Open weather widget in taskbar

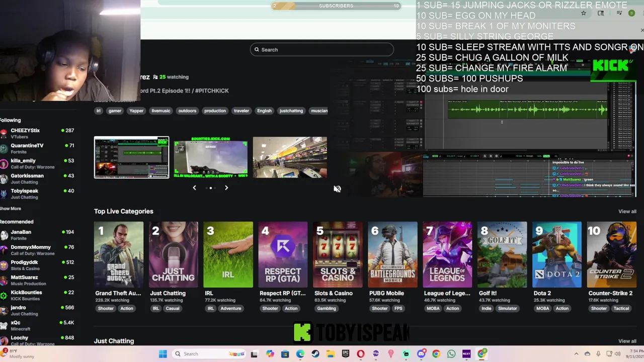click(x=18, y=353)
